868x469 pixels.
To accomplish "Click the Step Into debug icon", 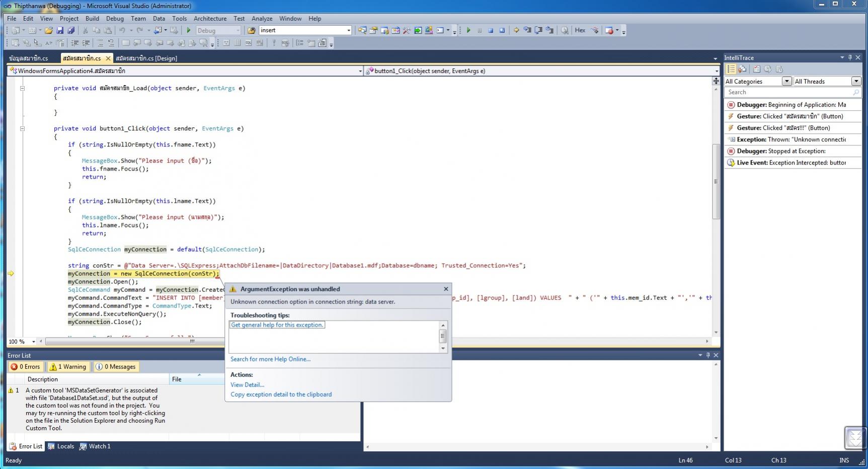I will 527,31.
